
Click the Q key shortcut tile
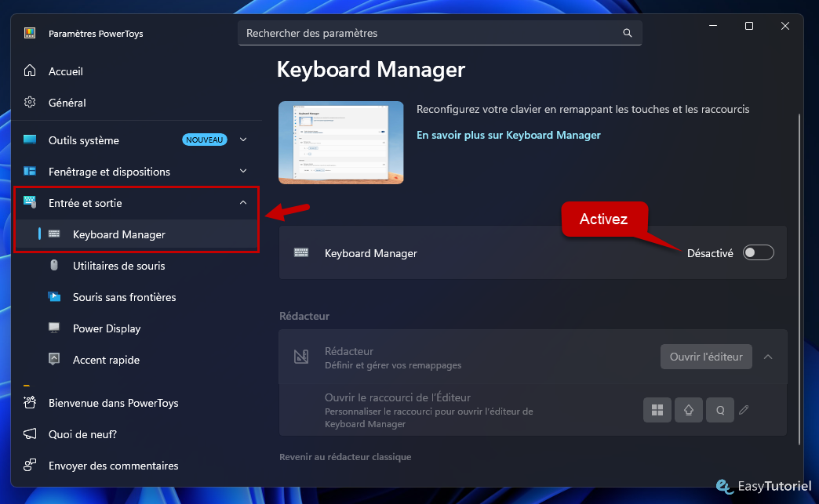coord(719,410)
